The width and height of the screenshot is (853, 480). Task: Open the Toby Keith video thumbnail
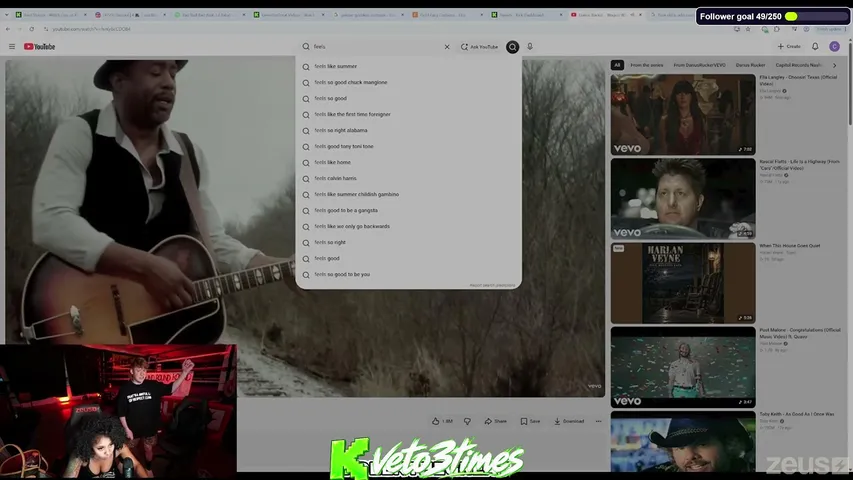coord(683,441)
